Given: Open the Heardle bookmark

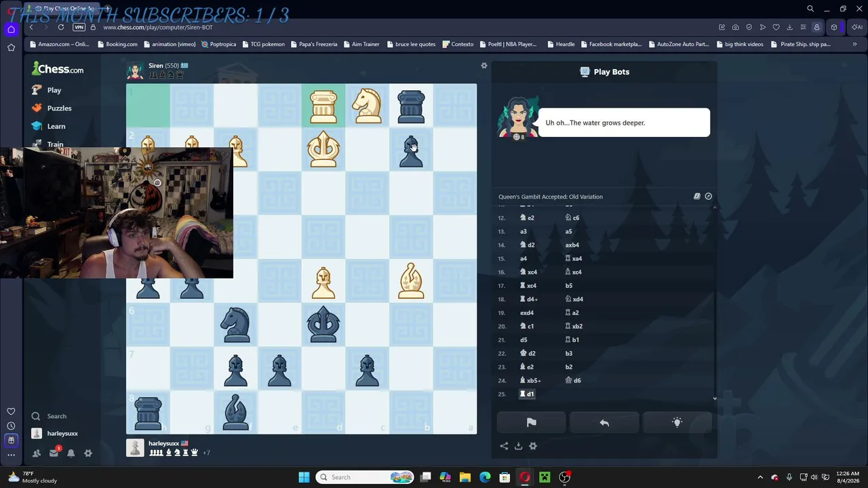Looking at the screenshot, I should tap(560, 45).
